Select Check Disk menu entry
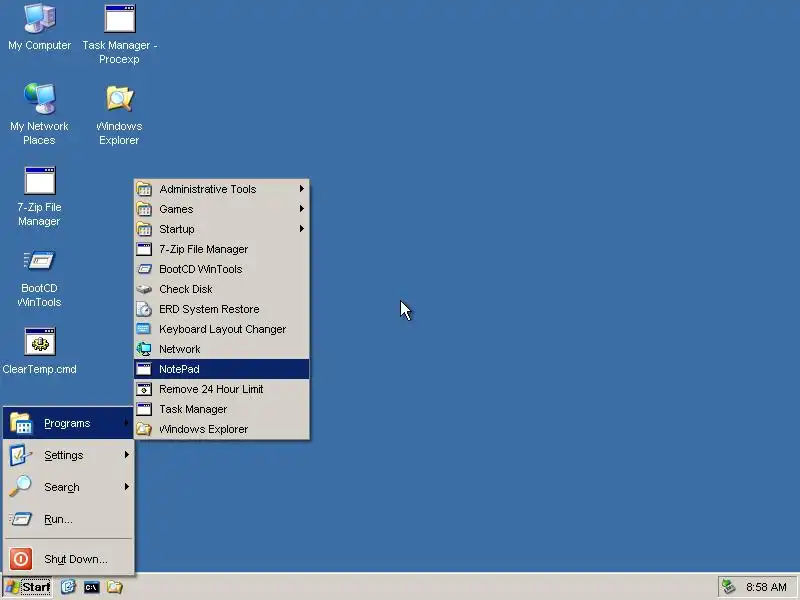800x600 pixels. [221, 289]
